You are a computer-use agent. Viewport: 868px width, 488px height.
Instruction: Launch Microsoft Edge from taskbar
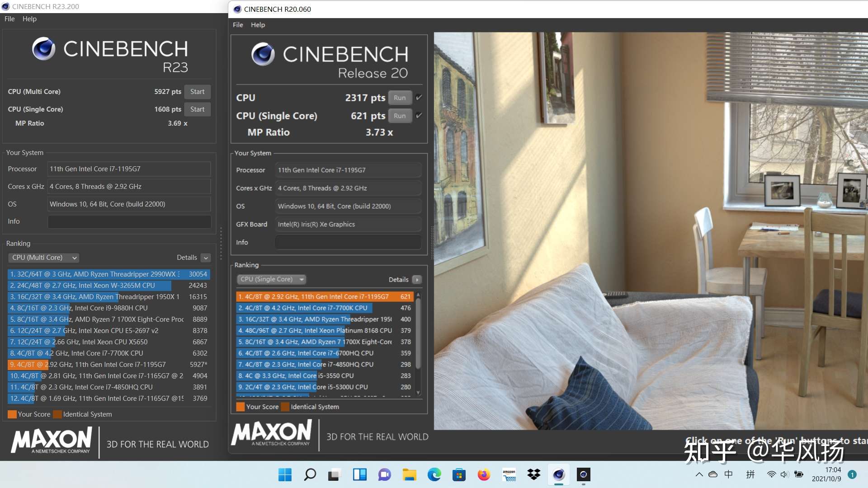coord(434,474)
